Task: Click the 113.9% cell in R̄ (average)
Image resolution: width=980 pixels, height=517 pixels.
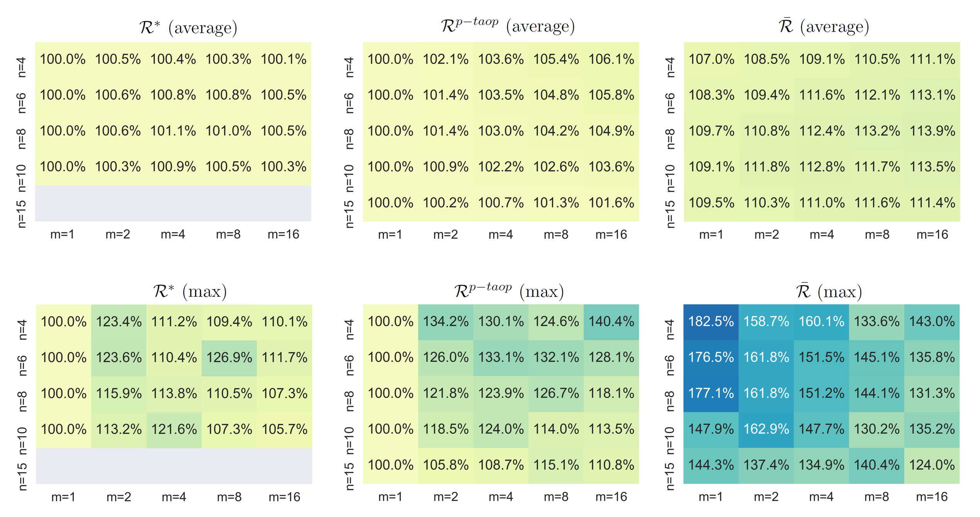Action: tap(932, 131)
